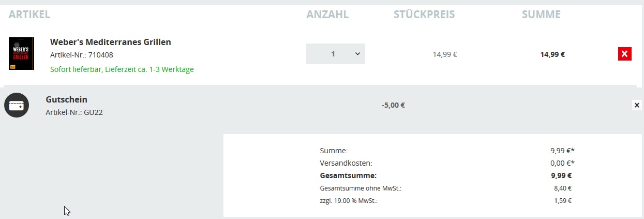Click the SUMME column header

coord(541,14)
